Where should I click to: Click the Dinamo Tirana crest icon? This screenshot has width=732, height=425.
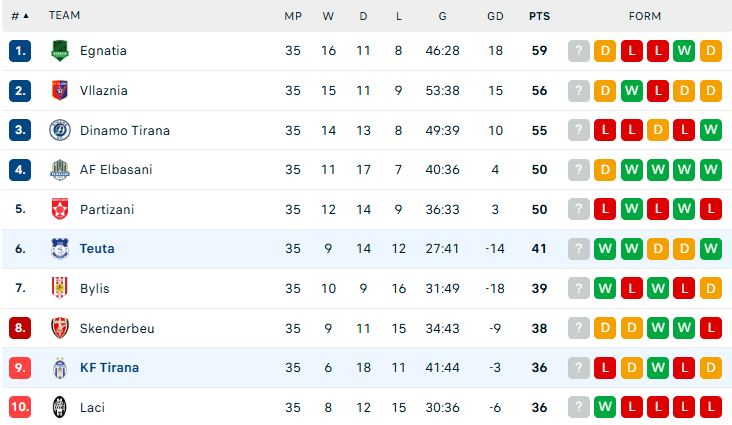click(x=59, y=130)
